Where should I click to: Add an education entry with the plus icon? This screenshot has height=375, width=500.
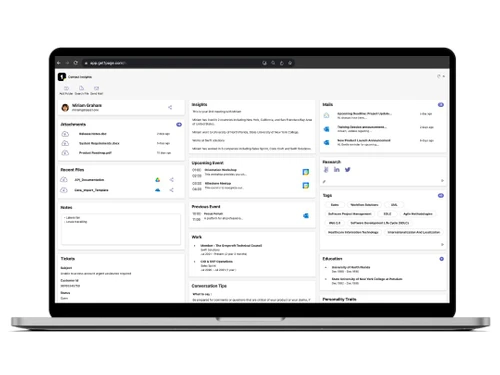coord(441,259)
